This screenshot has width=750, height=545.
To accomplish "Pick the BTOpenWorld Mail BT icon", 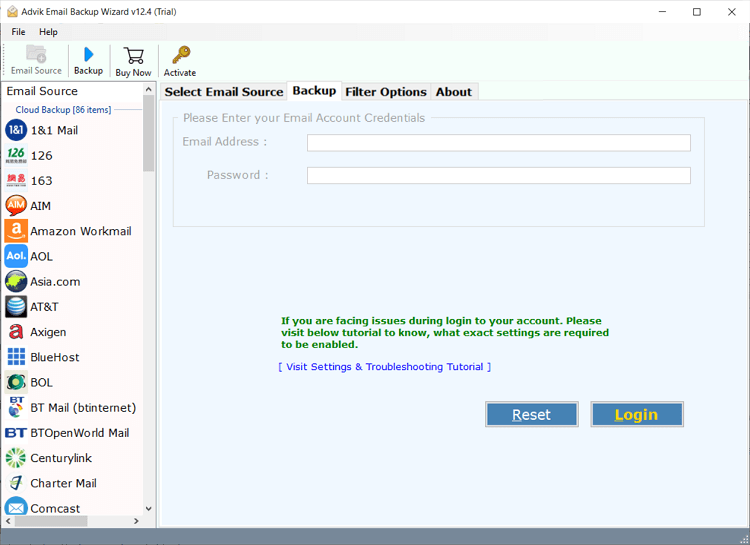I will click(x=16, y=433).
